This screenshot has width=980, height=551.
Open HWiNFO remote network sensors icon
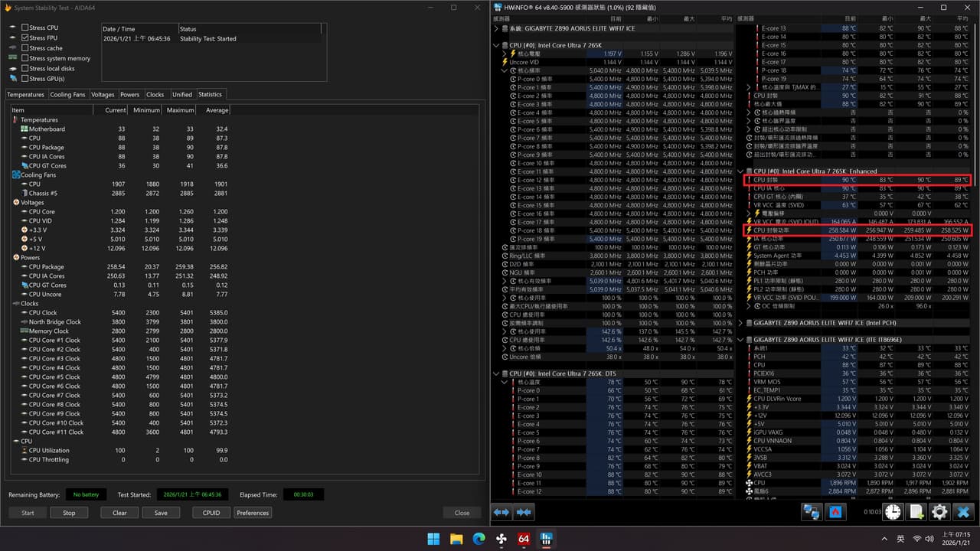(x=812, y=512)
